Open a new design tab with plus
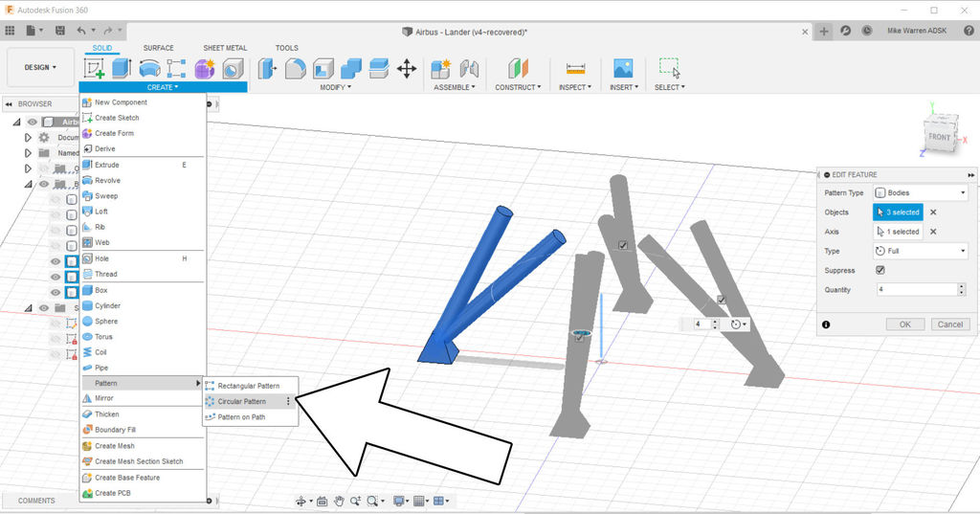 [x=824, y=32]
